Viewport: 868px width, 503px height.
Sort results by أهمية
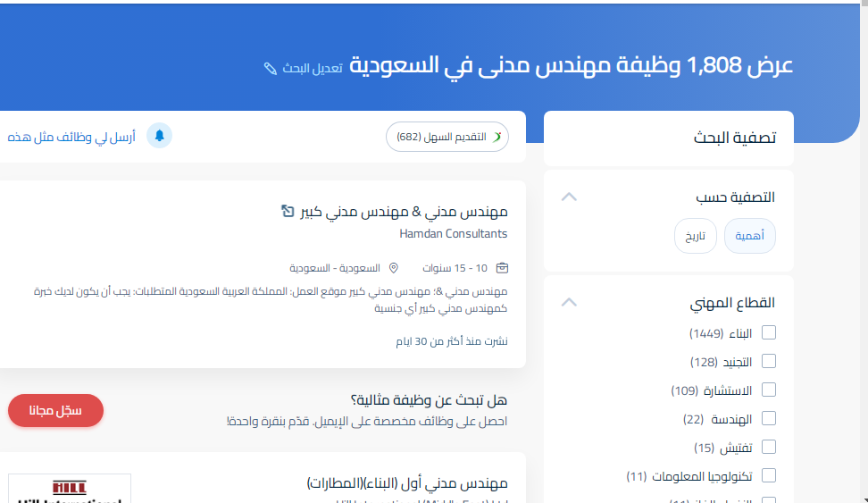(749, 237)
